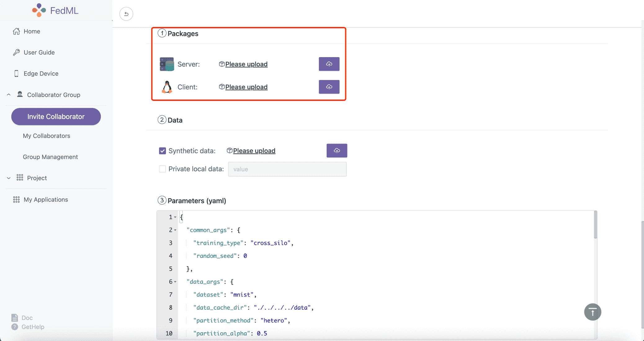
Task: Click the My Applications grid icon
Action: click(x=16, y=200)
